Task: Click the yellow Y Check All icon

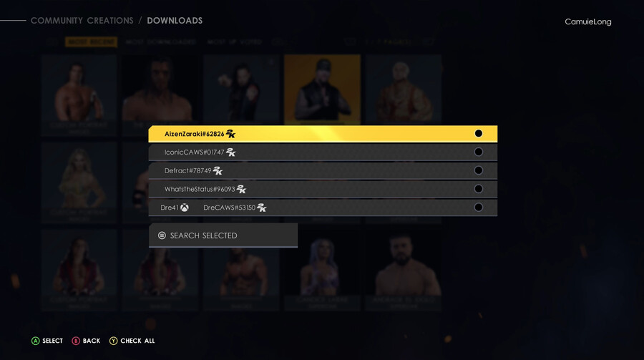Action: [x=113, y=341]
